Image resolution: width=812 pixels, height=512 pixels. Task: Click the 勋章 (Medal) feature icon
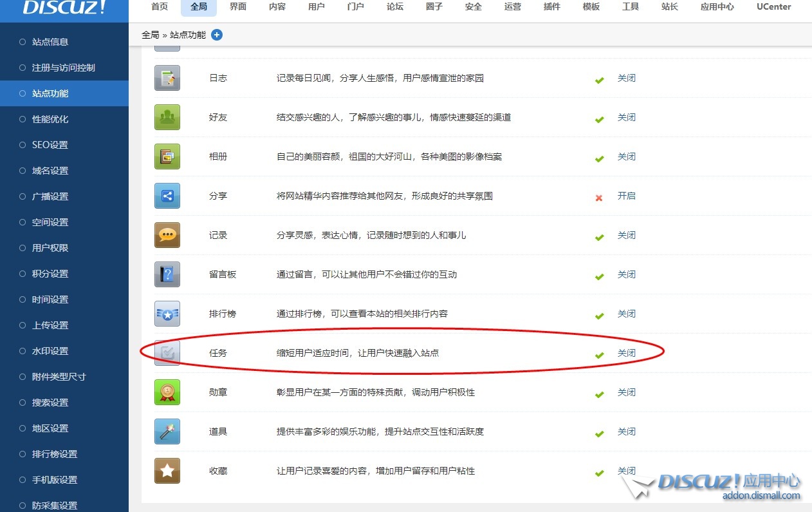(167, 392)
